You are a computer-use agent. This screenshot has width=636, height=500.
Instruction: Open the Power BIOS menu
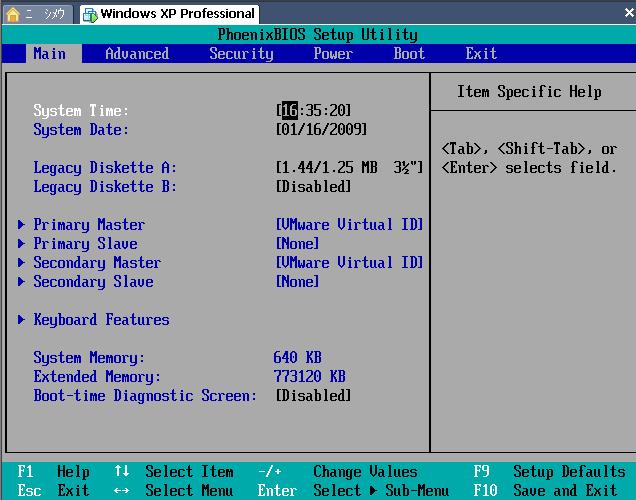click(x=333, y=54)
